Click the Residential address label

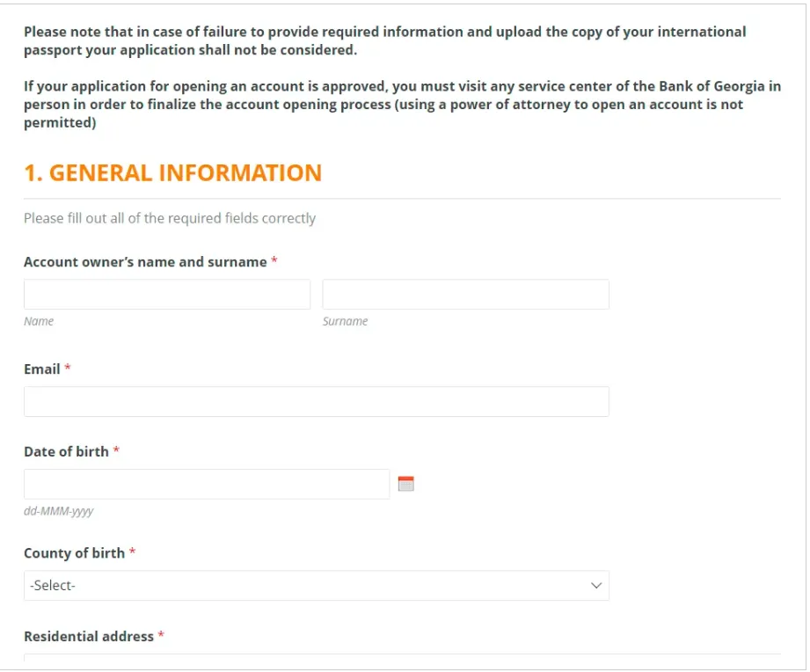(89, 636)
